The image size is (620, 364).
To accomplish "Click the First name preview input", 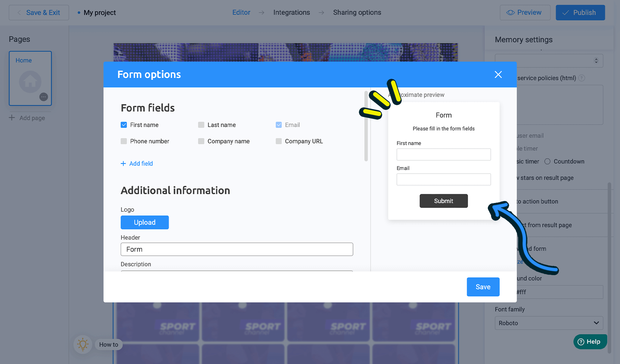I will [443, 154].
